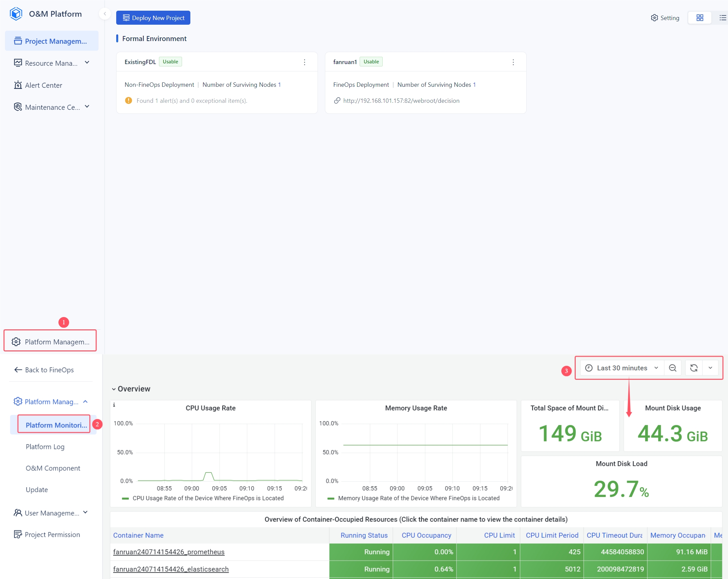This screenshot has width=728, height=579.
Task: Click the green Running status cell for elasticsearch
Action: click(x=361, y=569)
